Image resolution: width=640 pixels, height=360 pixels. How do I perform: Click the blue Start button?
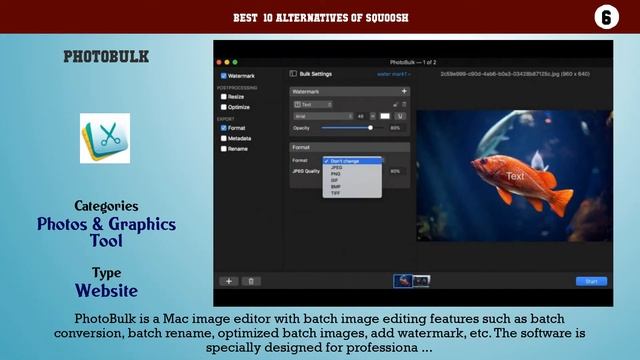tap(591, 281)
